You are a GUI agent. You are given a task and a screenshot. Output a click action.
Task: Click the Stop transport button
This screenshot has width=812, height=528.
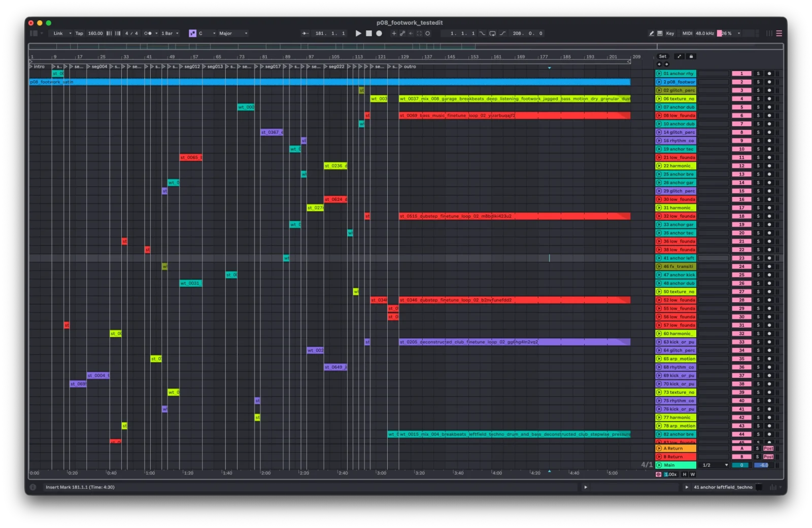click(x=369, y=33)
